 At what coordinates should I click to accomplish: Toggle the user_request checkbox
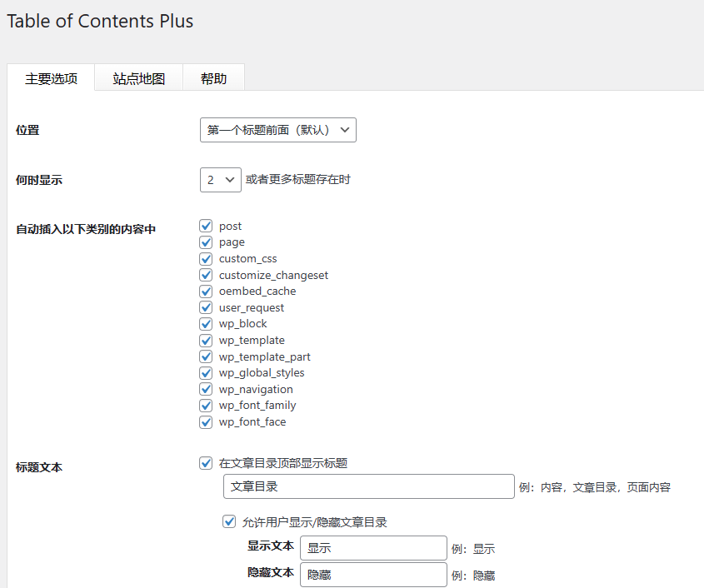click(x=206, y=307)
